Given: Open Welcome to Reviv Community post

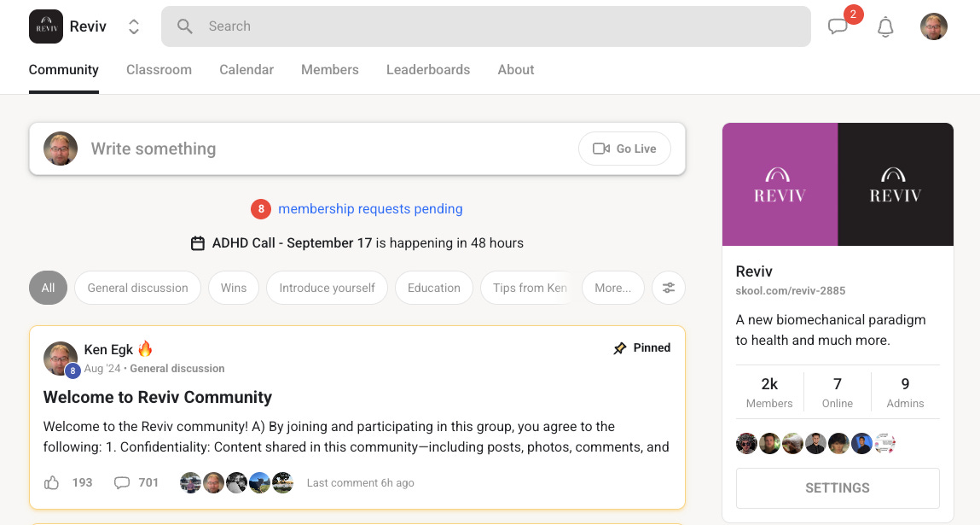Looking at the screenshot, I should click(158, 397).
